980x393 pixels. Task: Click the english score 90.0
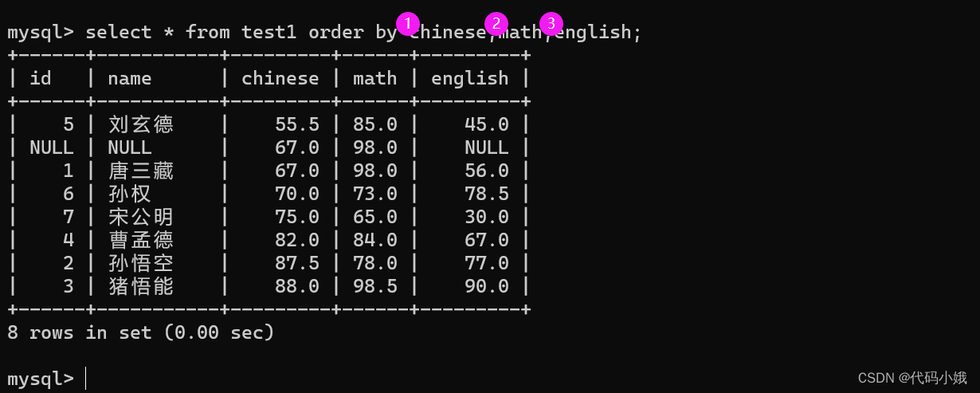point(487,286)
